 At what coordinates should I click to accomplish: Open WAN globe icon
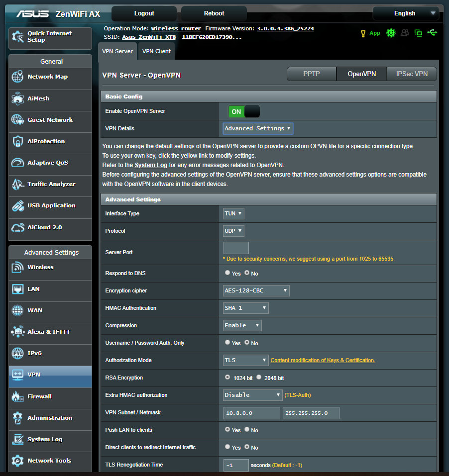coord(17,310)
